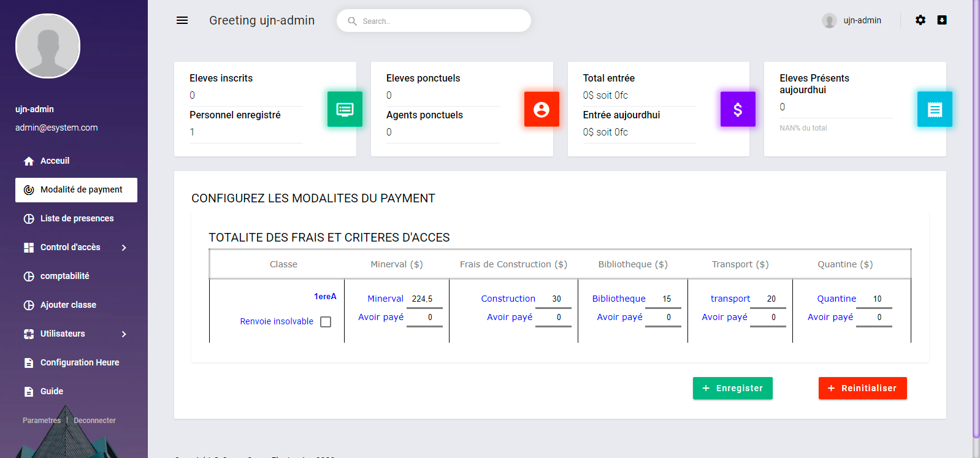Go to Configuration Heure page
This screenshot has width=980, height=458.
80,362
